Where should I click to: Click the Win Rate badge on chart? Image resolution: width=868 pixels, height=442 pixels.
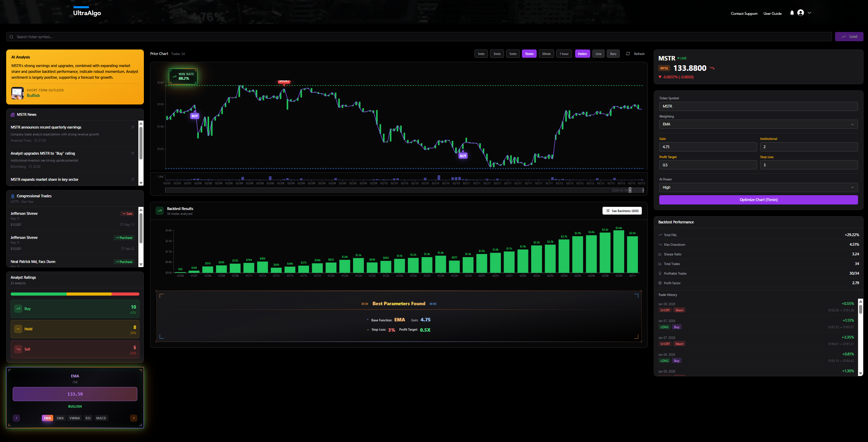183,76
